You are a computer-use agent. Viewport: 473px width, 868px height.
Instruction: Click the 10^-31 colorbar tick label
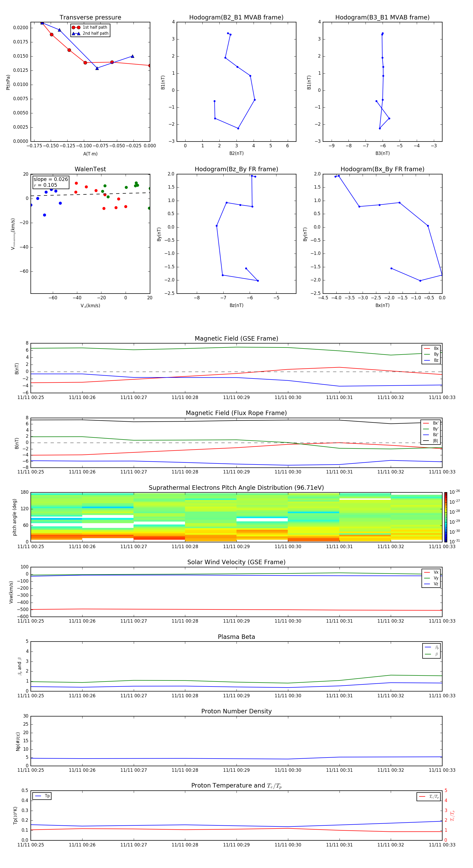point(455,542)
